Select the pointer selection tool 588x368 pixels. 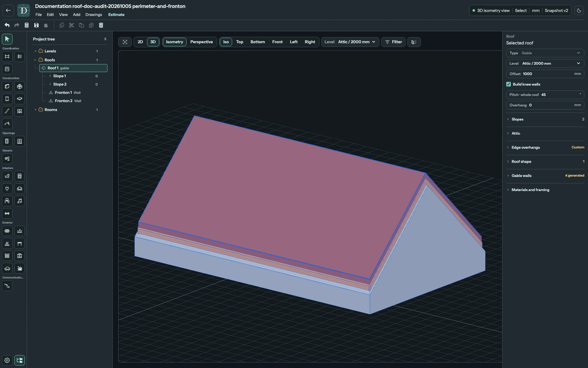7,39
